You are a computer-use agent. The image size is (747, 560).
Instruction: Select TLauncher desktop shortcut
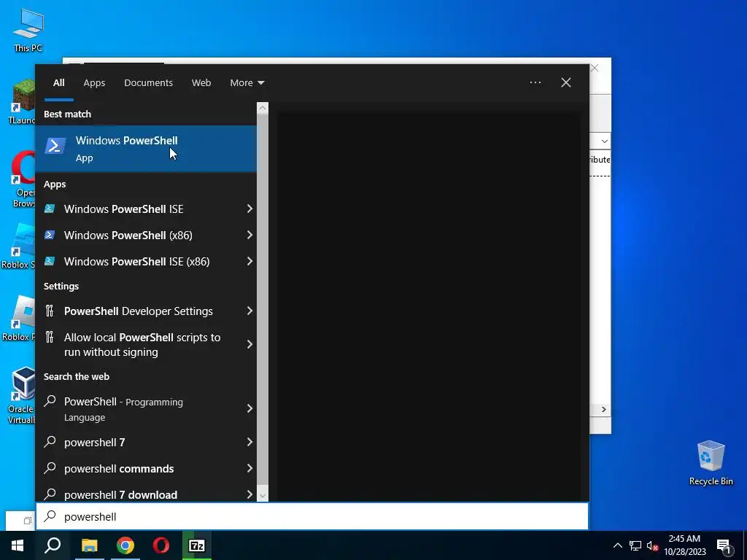[x=21, y=102]
